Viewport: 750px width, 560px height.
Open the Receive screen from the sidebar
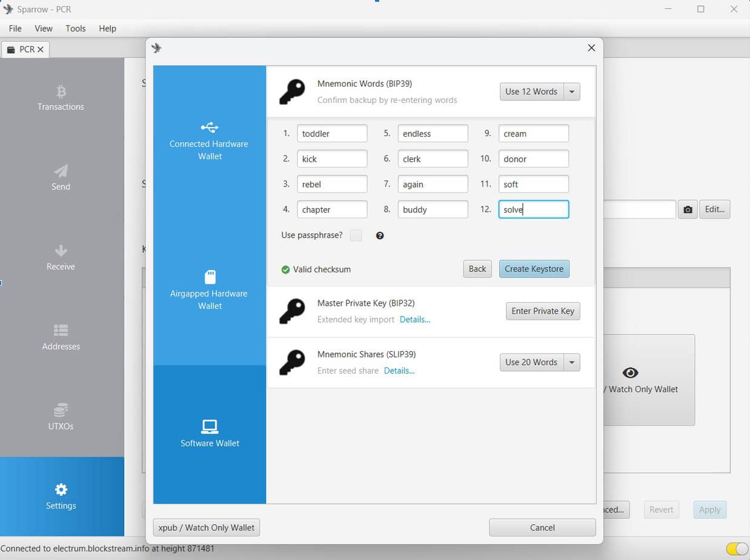[x=61, y=259]
